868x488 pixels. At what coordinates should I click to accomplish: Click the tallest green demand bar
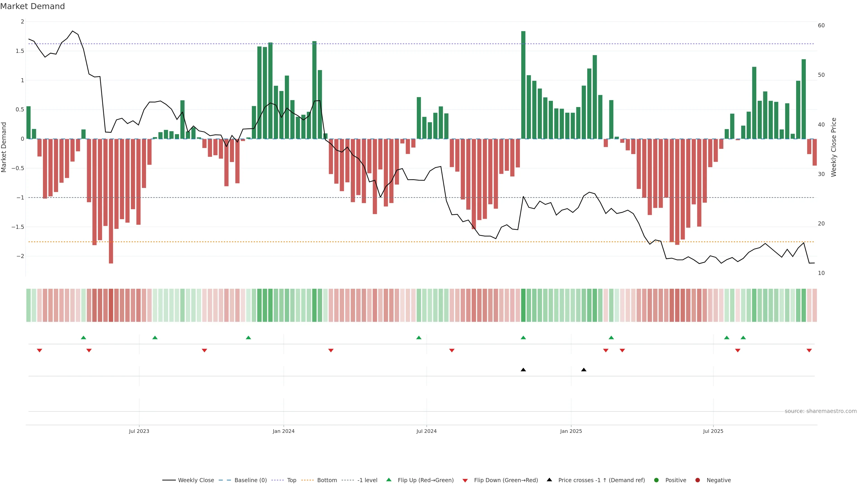(523, 84)
